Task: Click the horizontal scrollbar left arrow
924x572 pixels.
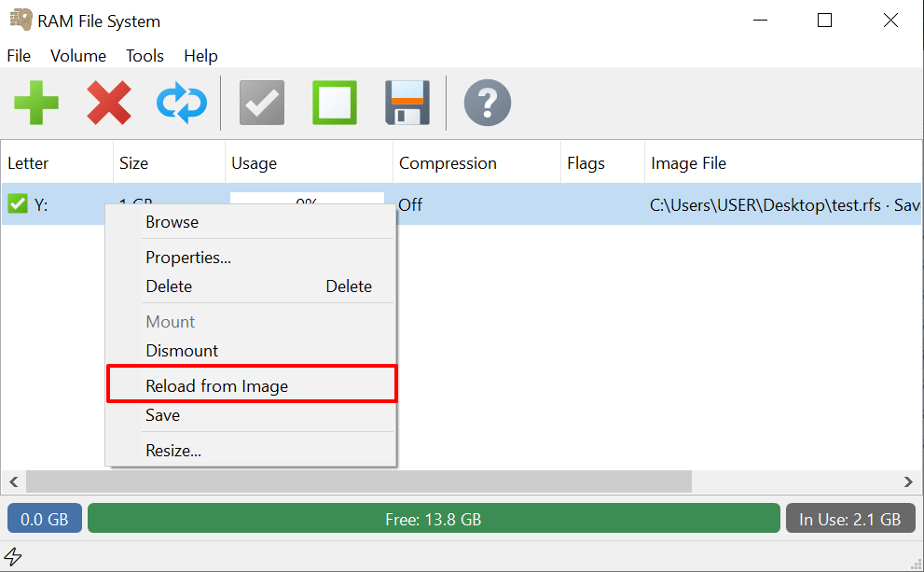Action: click(x=14, y=481)
